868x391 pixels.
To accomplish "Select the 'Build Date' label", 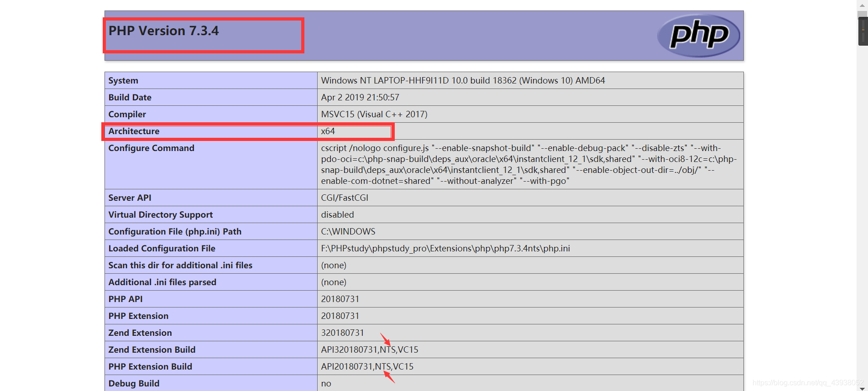I will point(130,97).
